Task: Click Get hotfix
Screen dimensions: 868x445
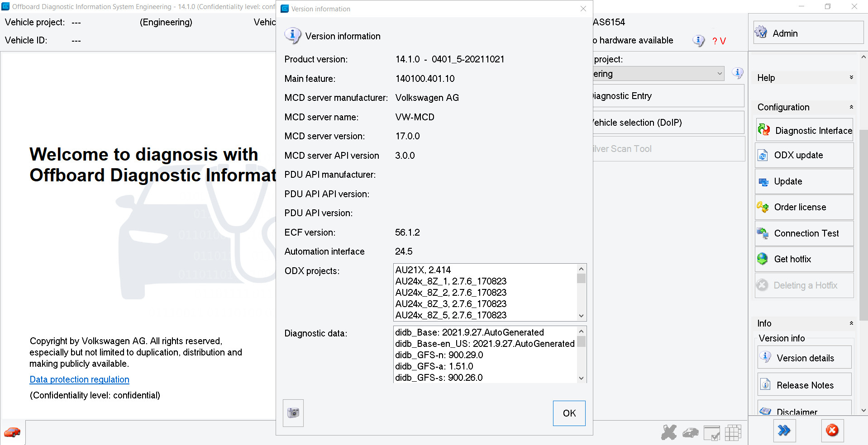Action: coord(804,259)
